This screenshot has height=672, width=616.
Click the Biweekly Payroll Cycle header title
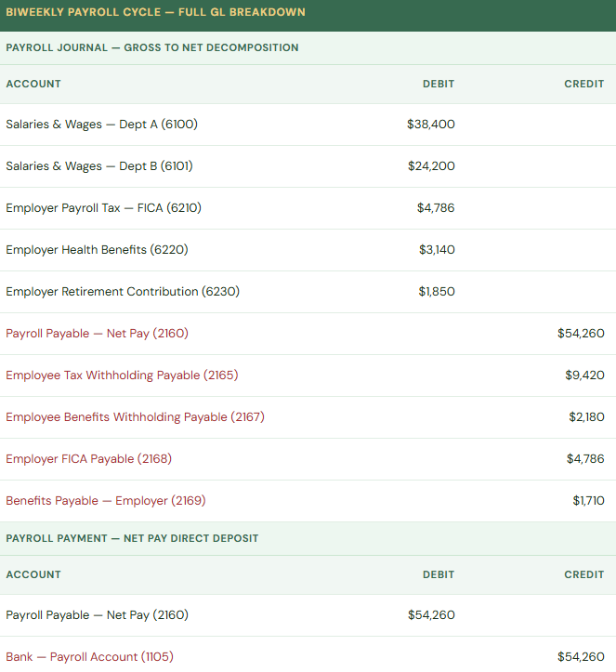pyautogui.click(x=155, y=13)
